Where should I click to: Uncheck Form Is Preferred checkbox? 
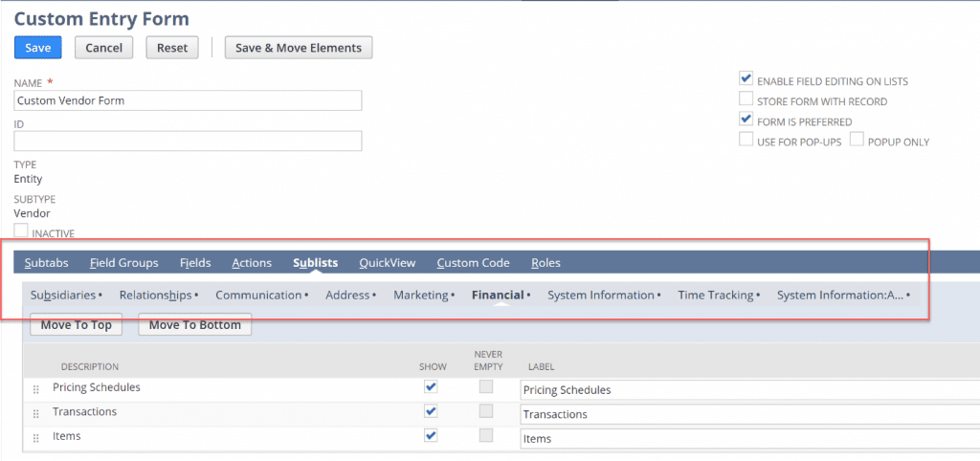[x=746, y=120]
